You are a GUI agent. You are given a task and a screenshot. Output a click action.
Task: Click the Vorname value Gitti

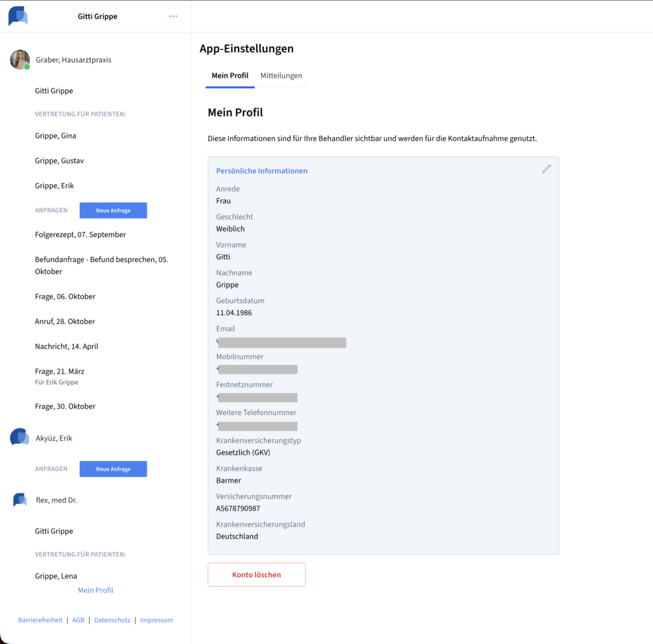223,257
